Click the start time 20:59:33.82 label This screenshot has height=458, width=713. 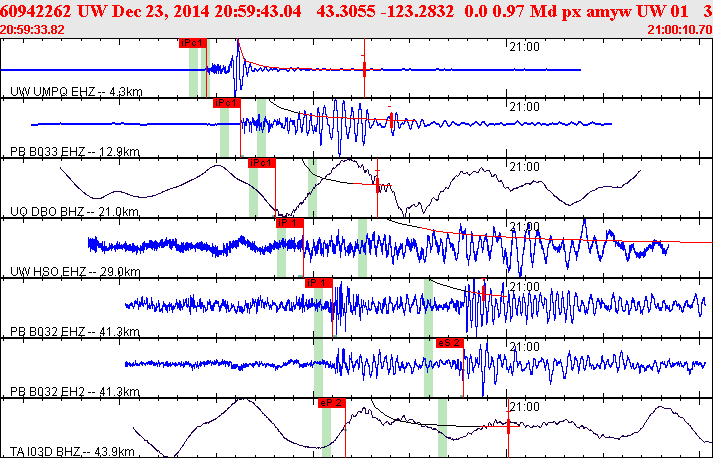pyautogui.click(x=32, y=30)
